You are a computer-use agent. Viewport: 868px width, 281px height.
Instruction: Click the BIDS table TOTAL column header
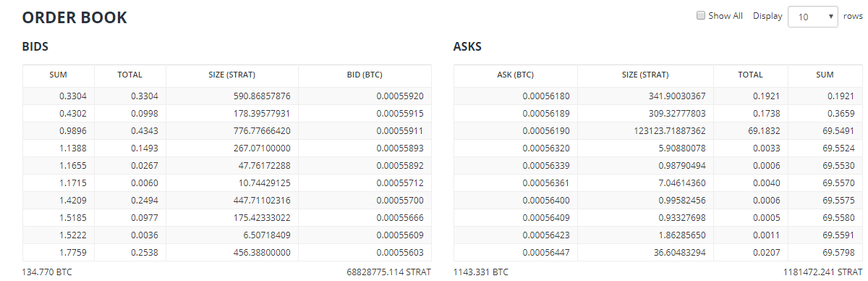click(130, 75)
